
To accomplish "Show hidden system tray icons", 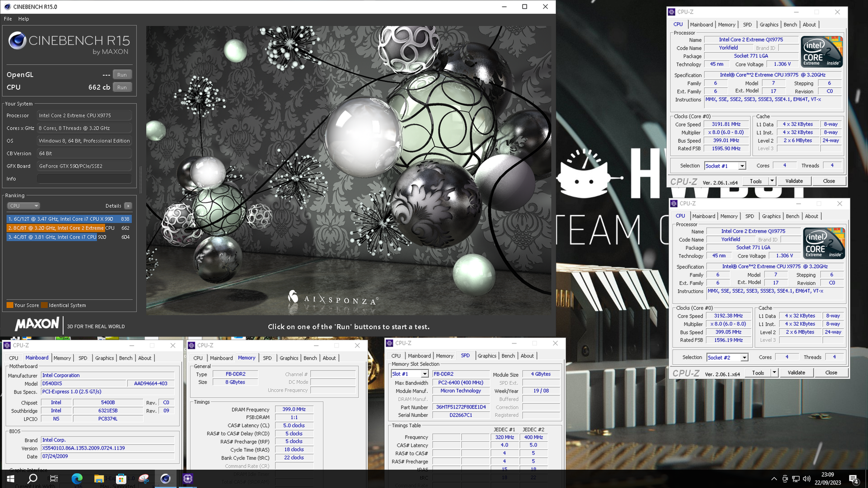I will 774,479.
